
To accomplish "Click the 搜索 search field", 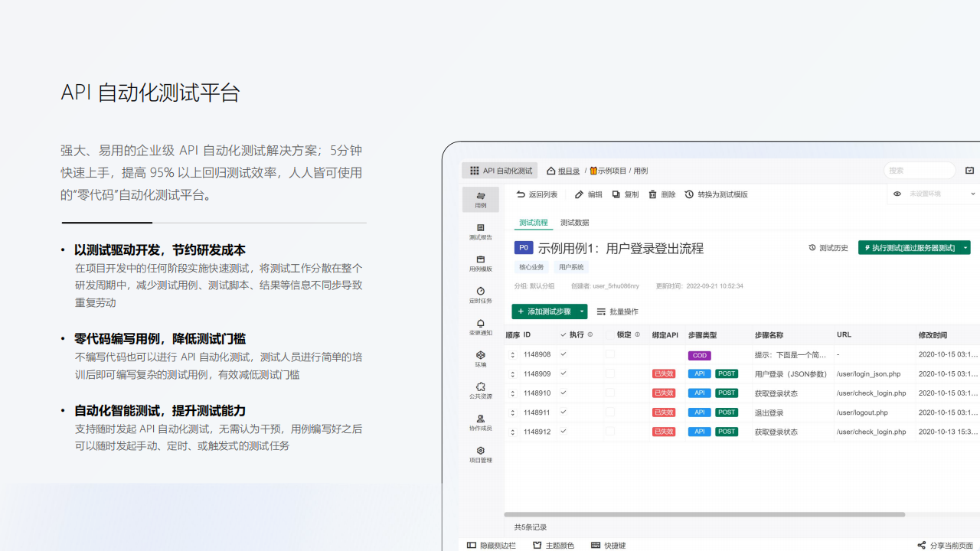I will [919, 171].
